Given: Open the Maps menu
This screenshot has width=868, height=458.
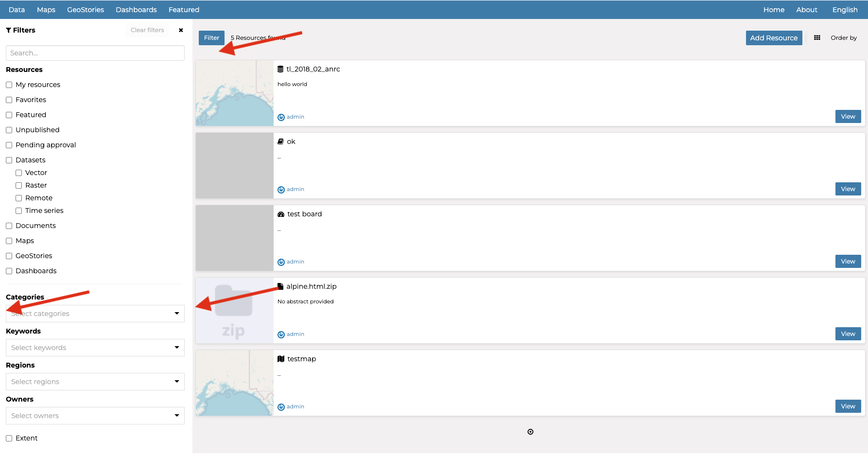Looking at the screenshot, I should pos(46,10).
